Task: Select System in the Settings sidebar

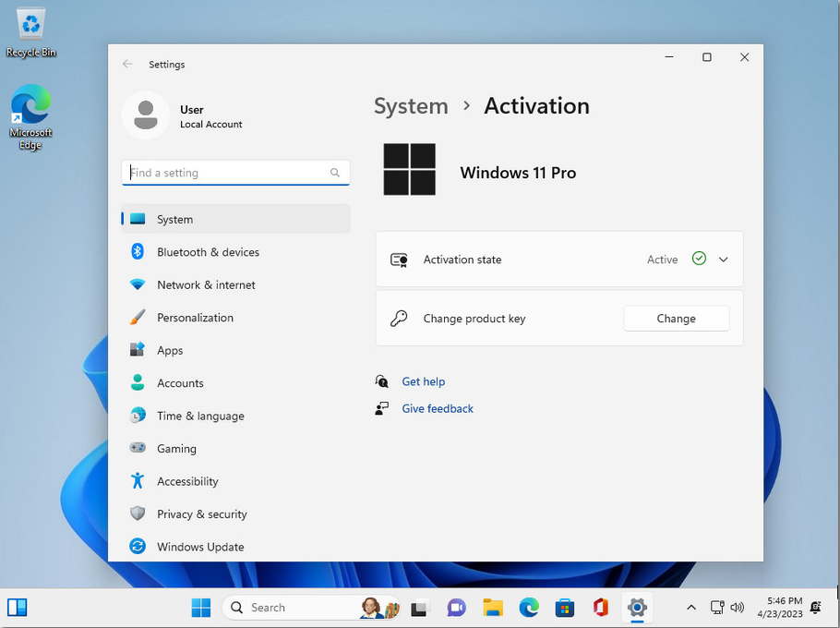Action: point(235,219)
